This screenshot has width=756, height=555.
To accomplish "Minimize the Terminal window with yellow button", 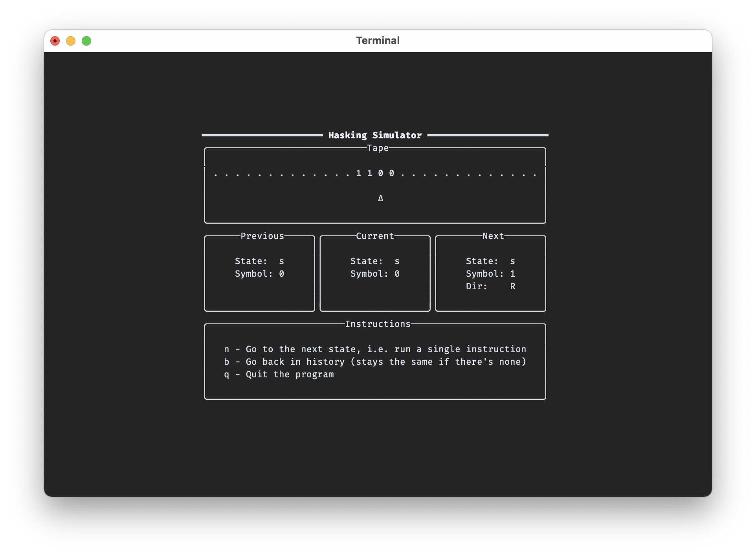I will [71, 41].
